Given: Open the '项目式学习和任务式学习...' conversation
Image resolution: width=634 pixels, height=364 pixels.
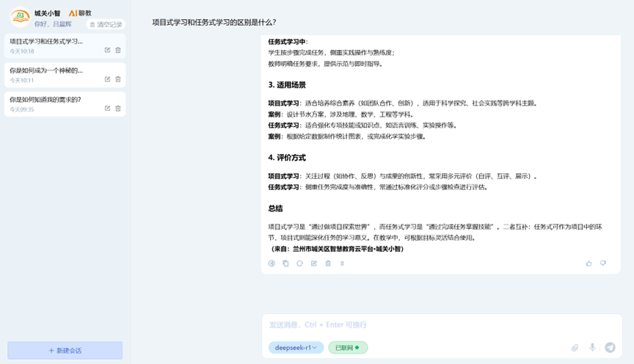Looking at the screenshot, I should [48, 42].
